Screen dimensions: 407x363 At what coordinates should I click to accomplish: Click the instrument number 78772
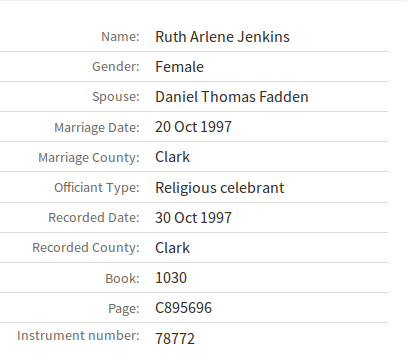point(175,339)
